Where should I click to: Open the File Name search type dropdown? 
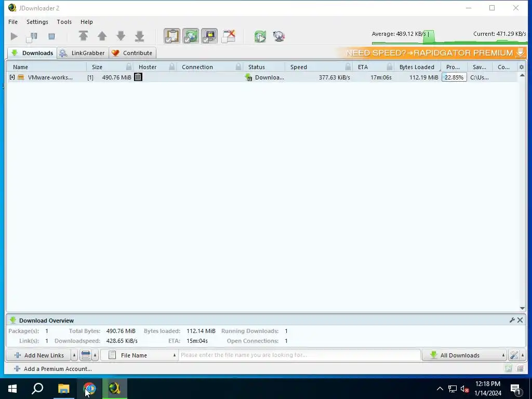[139, 355]
